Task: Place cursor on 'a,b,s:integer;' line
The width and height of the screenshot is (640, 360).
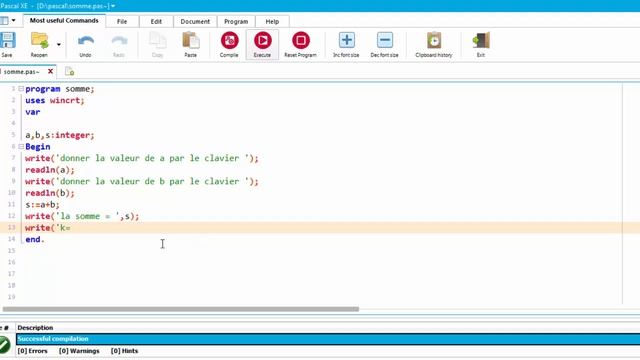Action: 60,135
